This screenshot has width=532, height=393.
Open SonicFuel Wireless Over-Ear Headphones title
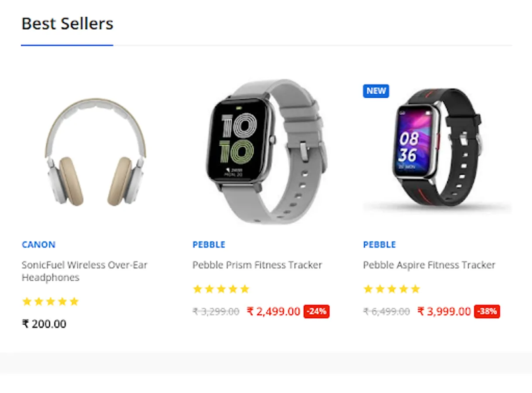(85, 271)
